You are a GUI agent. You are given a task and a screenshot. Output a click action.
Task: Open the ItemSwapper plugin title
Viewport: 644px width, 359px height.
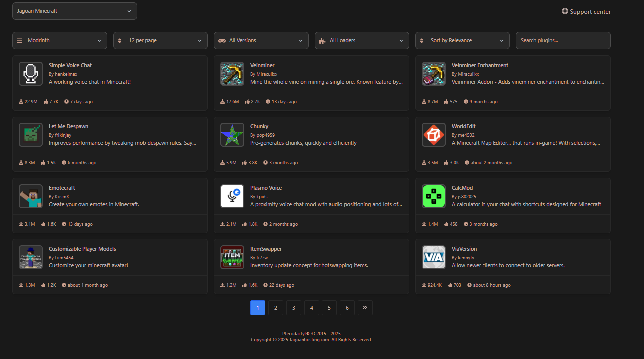tap(266, 249)
